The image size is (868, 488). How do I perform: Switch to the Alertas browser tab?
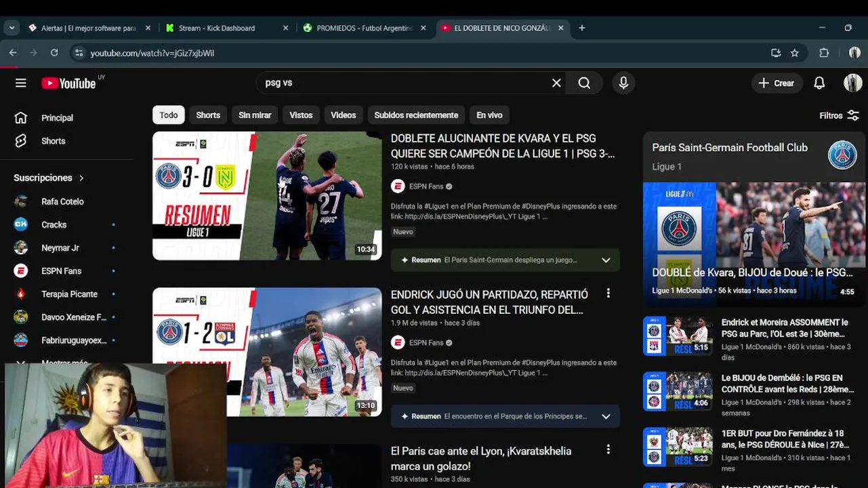click(88, 28)
